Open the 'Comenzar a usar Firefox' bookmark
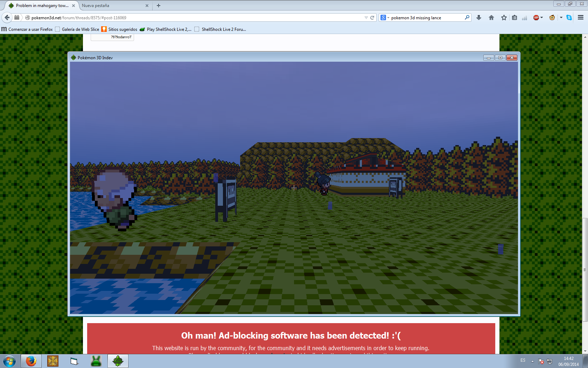The height and width of the screenshot is (368, 588). pos(27,29)
